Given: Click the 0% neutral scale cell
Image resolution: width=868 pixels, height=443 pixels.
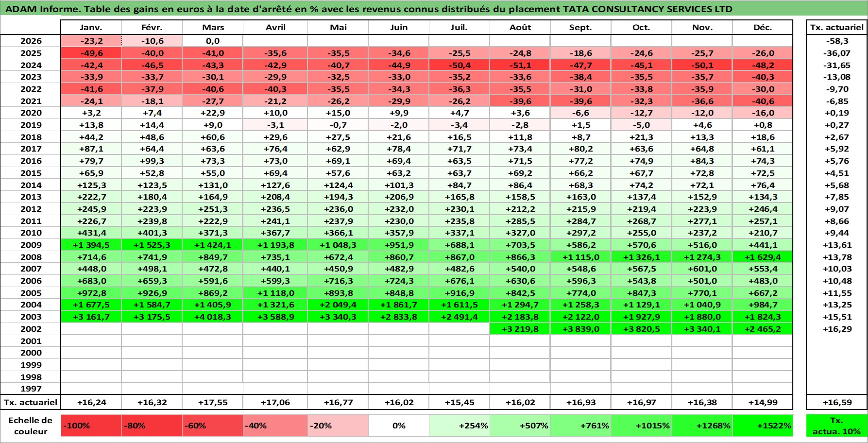Looking at the screenshot, I should [399, 426].
